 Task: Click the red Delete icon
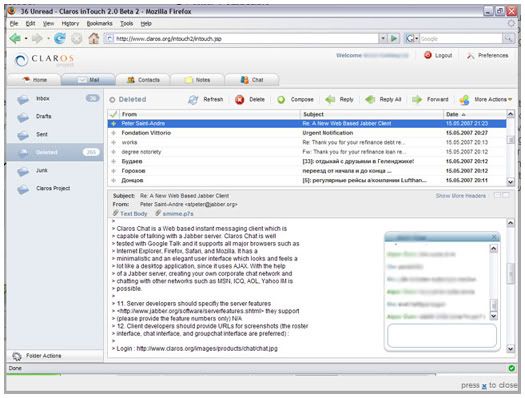[239, 99]
